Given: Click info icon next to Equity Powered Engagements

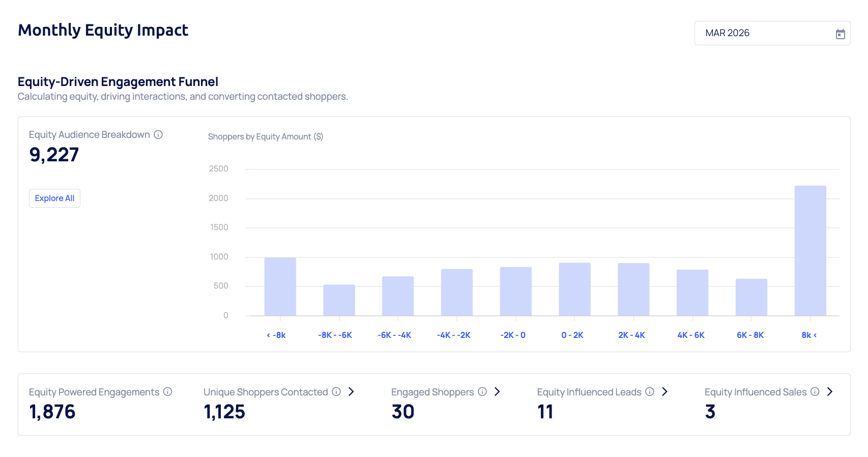Looking at the screenshot, I should [x=167, y=391].
